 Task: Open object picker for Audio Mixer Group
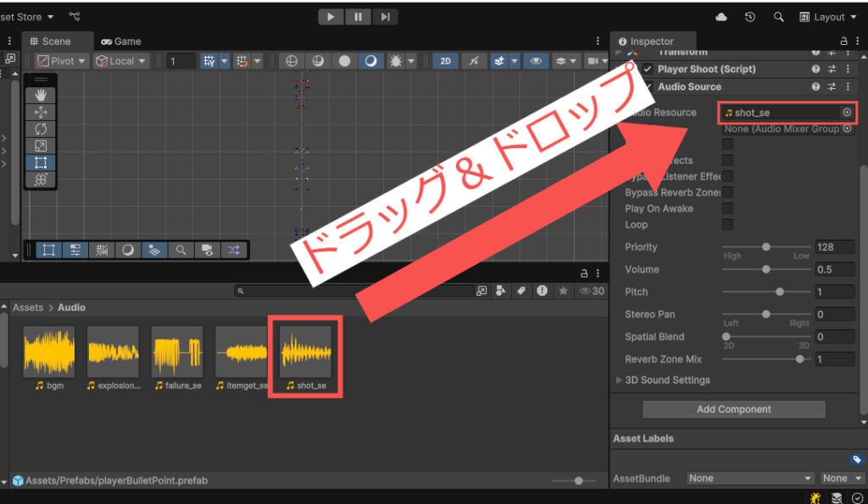tap(847, 129)
